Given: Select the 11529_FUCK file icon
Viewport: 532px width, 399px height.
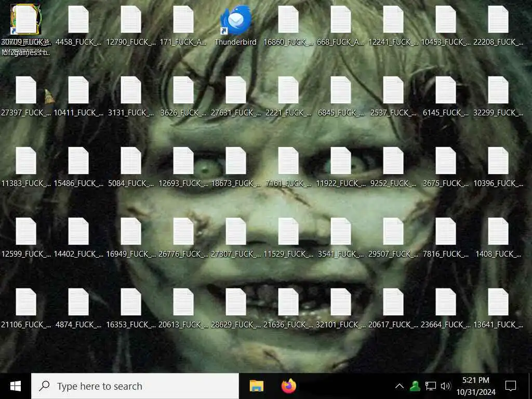Looking at the screenshot, I should click(x=288, y=231).
